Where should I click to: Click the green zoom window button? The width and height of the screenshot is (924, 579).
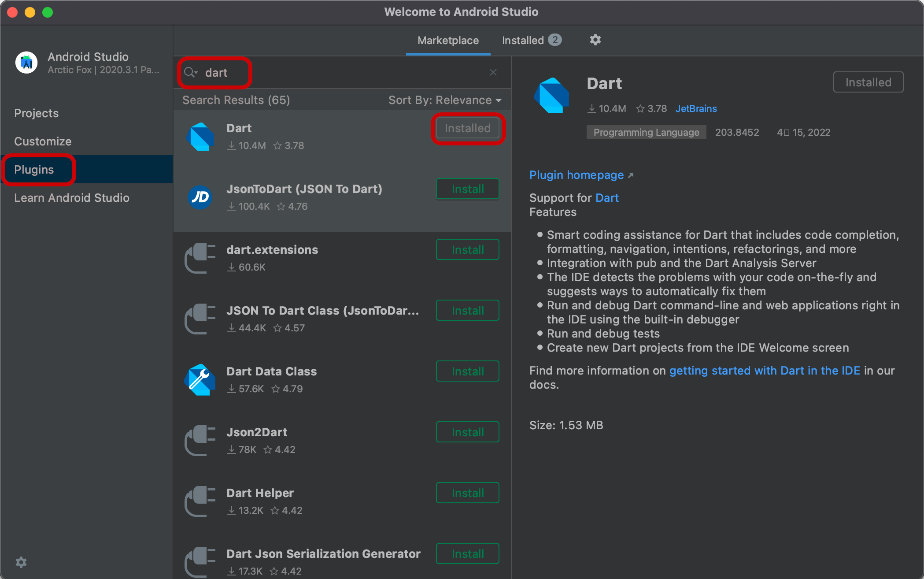(48, 12)
